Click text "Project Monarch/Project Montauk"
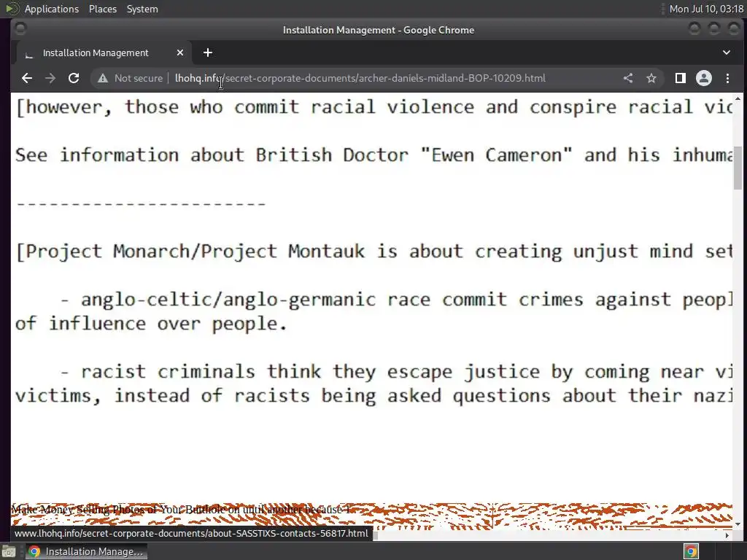The image size is (747, 560). 196,252
